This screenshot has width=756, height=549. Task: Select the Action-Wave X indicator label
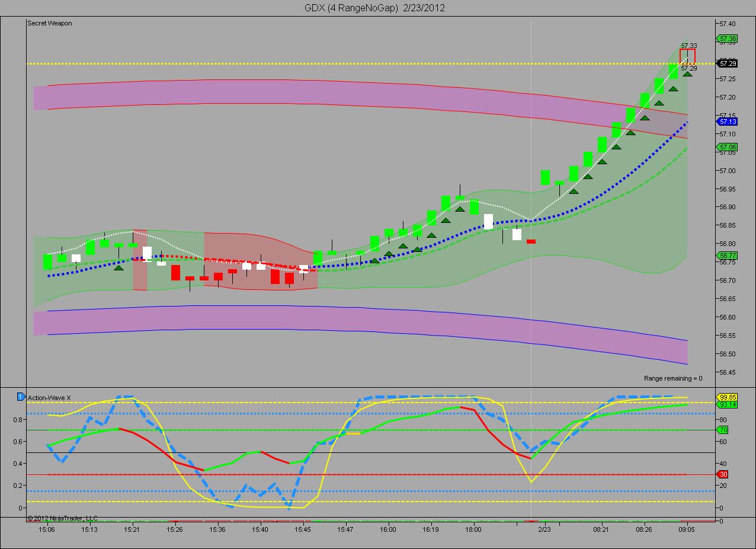pos(50,397)
